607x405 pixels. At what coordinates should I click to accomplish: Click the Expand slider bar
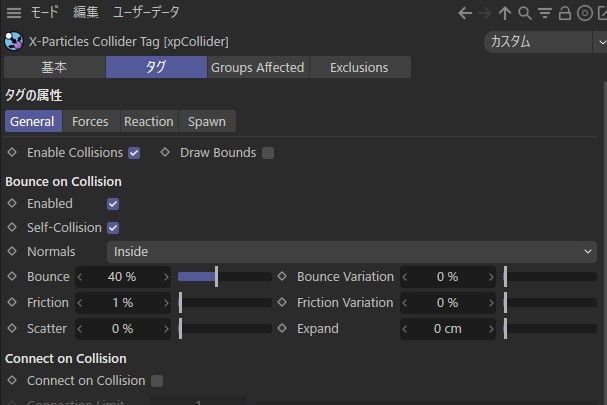(550, 329)
